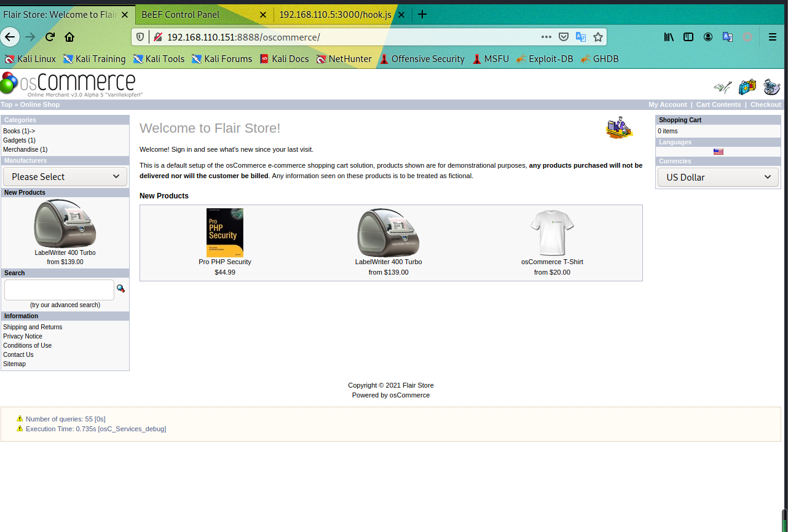Open Kali Docs bookmark
The width and height of the screenshot is (788, 532).
(284, 59)
